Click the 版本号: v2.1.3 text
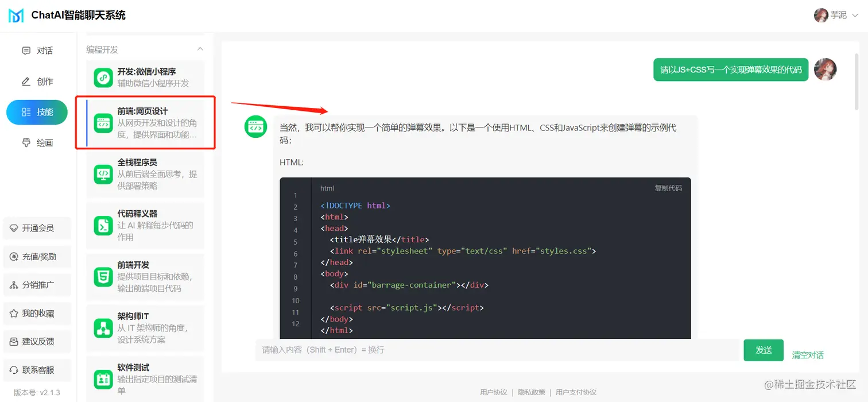868x402 pixels. [37, 393]
